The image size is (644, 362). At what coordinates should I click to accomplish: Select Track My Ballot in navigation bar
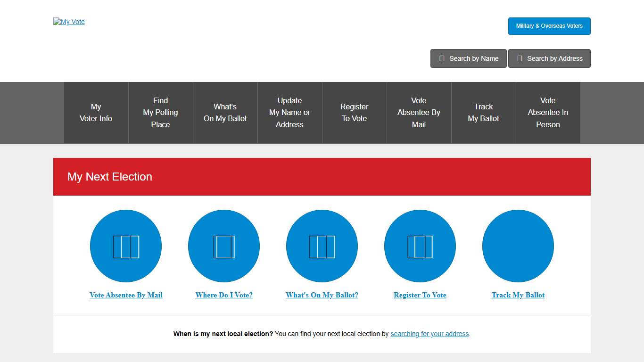click(x=484, y=113)
